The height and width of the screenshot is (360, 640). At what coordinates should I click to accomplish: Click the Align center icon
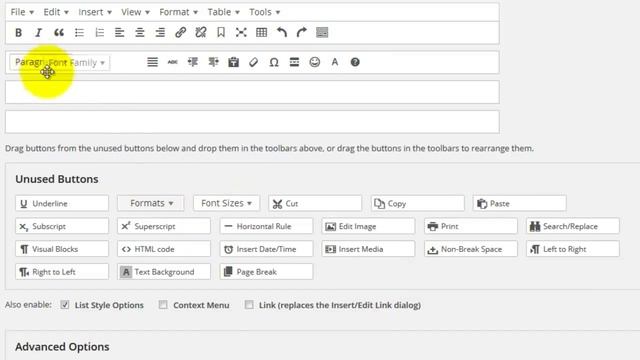pos(140,33)
